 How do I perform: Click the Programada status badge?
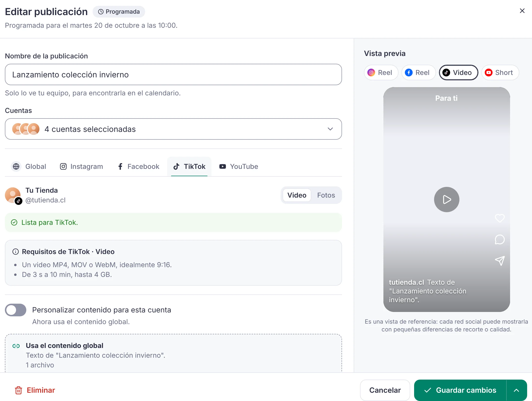(x=119, y=12)
